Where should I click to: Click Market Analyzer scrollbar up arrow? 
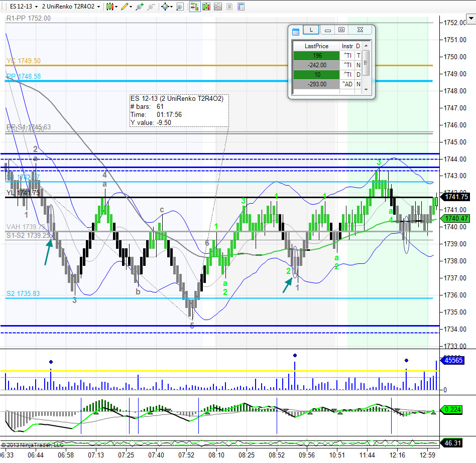(x=366, y=46)
